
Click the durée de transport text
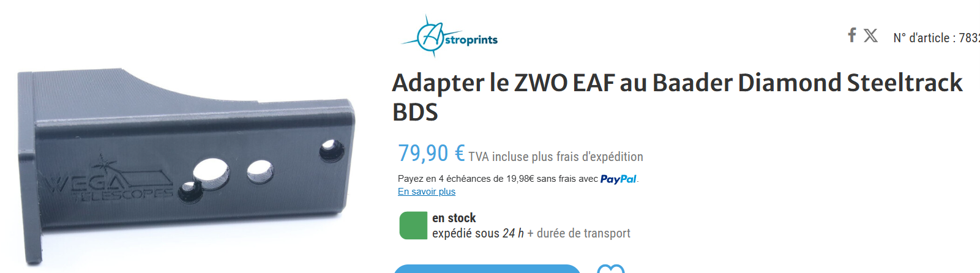click(x=583, y=233)
